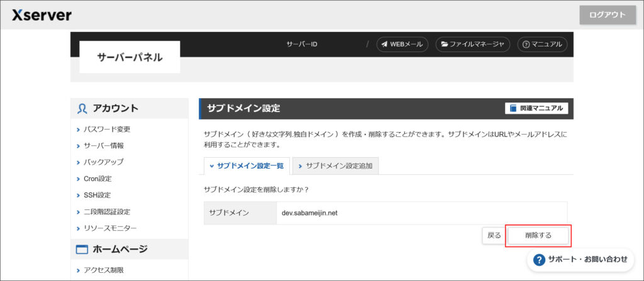The width and height of the screenshot is (644, 281).
Task: Open WEBメール from the header
Action: click(402, 45)
